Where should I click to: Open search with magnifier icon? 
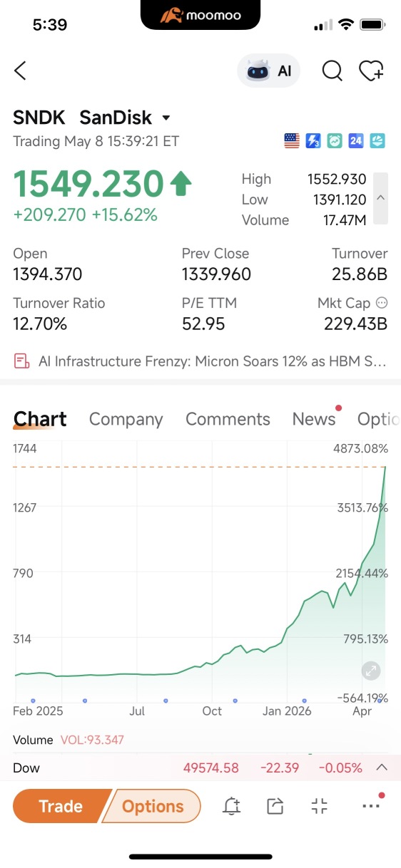point(332,71)
